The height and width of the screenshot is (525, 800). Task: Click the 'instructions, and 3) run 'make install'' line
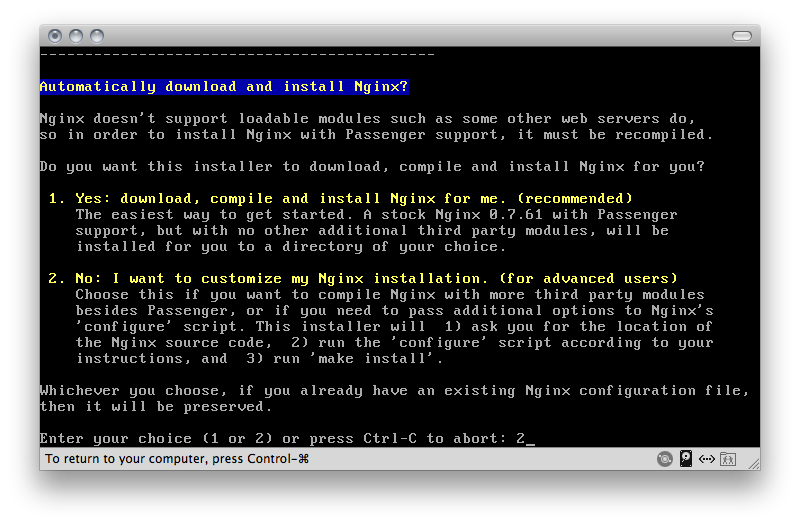pos(260,359)
